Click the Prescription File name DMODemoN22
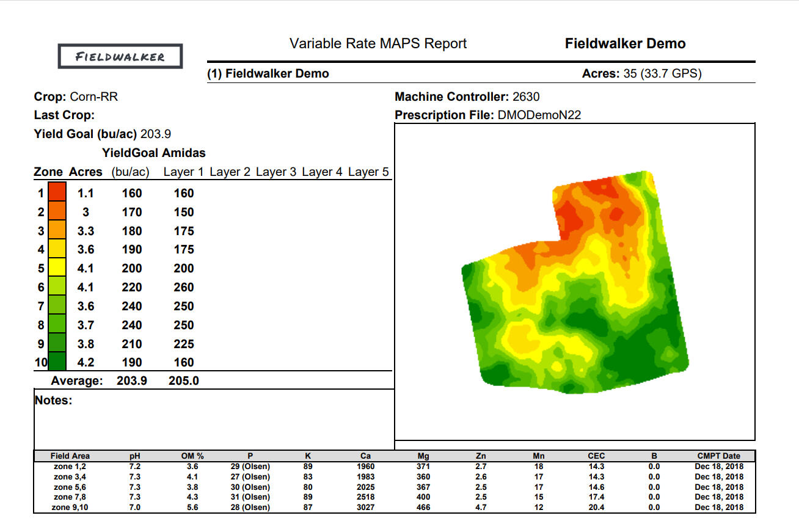This screenshot has width=799, height=532. click(539, 115)
